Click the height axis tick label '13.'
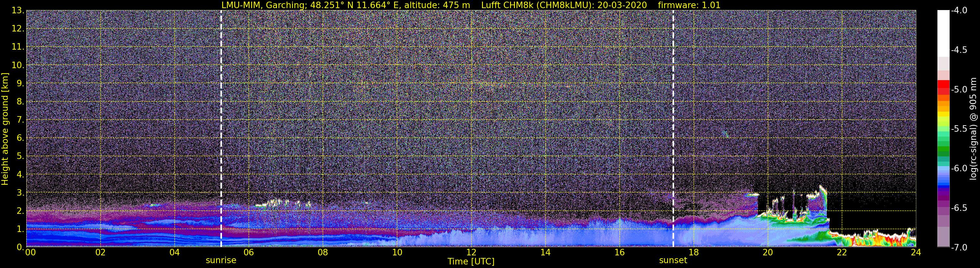Image resolution: width=980 pixels, height=268 pixels. tap(18, 11)
